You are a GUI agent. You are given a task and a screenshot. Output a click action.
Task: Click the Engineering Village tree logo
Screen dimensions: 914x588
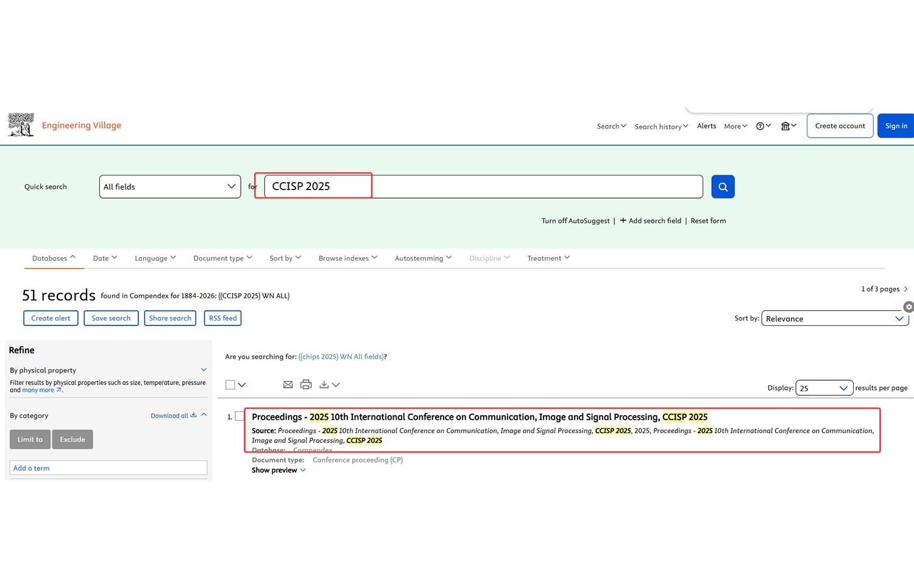[21, 125]
